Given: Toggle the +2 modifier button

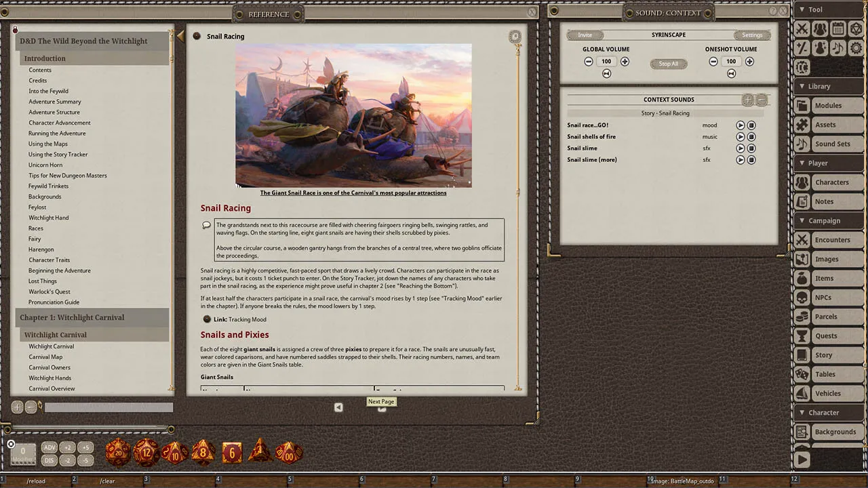Looking at the screenshot, I should (67, 447).
